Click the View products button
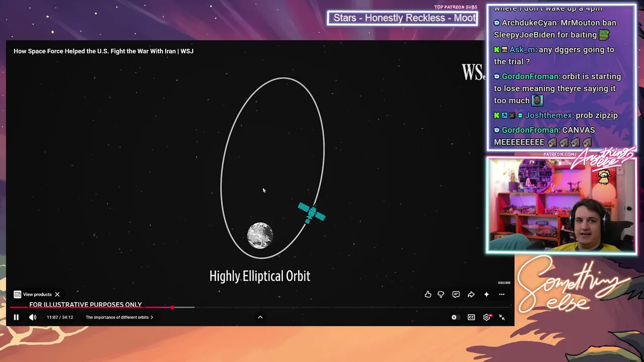 tap(33, 295)
